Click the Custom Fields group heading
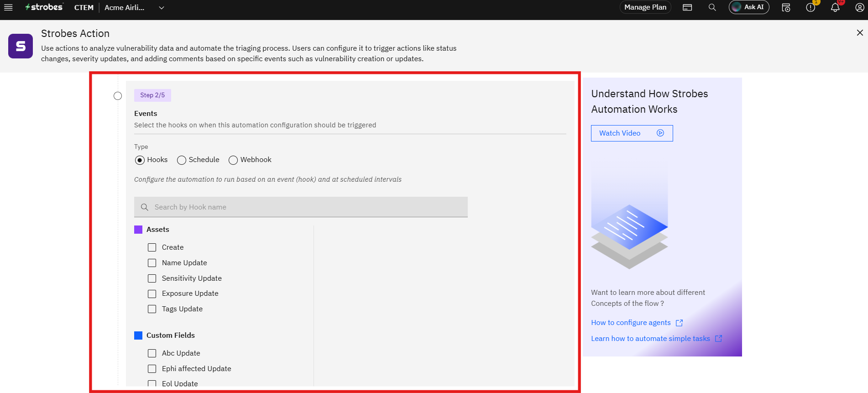The height and width of the screenshot is (393, 868). pos(171,335)
